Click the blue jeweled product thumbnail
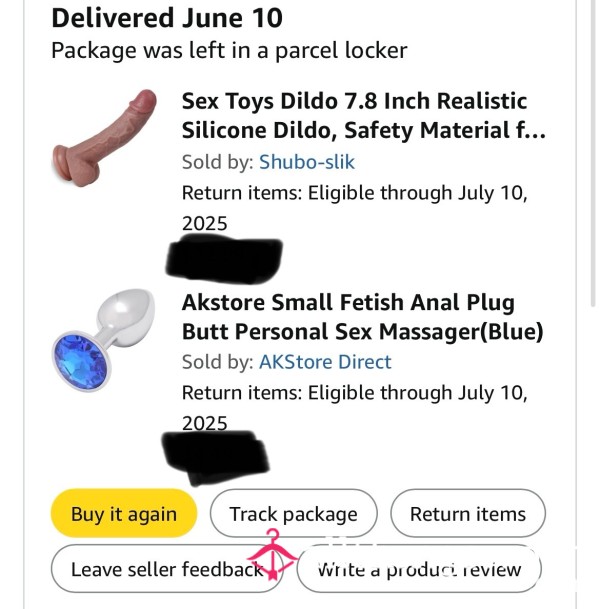This screenshot has width=600, height=609. [103, 340]
